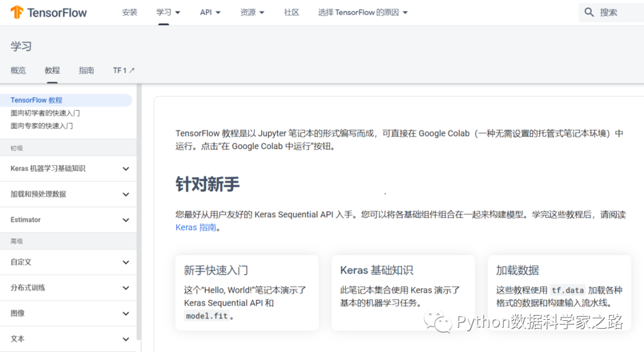Click the tf.data code text

(568, 291)
